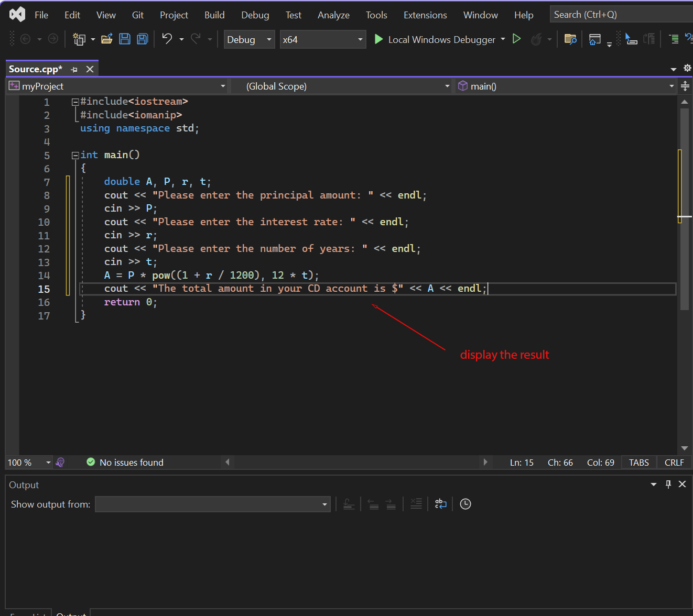Open the Extensions menu
Viewport: 693px width, 616px height.
coord(425,15)
